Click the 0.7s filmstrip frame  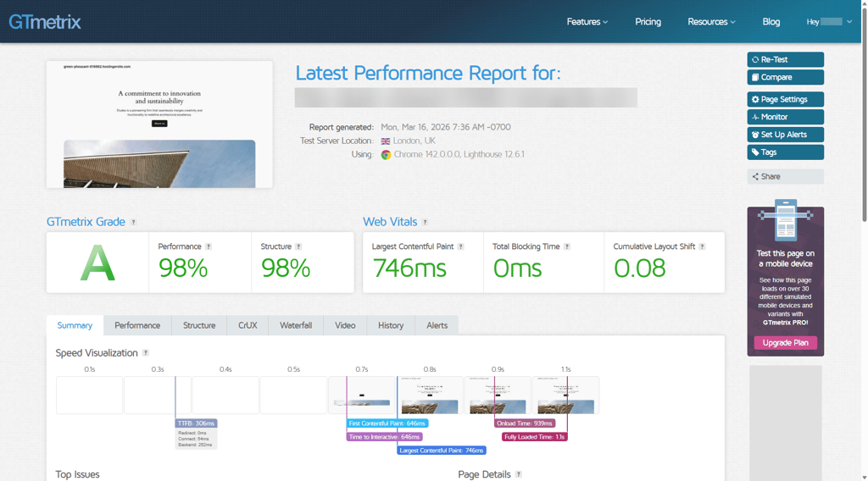361,395
